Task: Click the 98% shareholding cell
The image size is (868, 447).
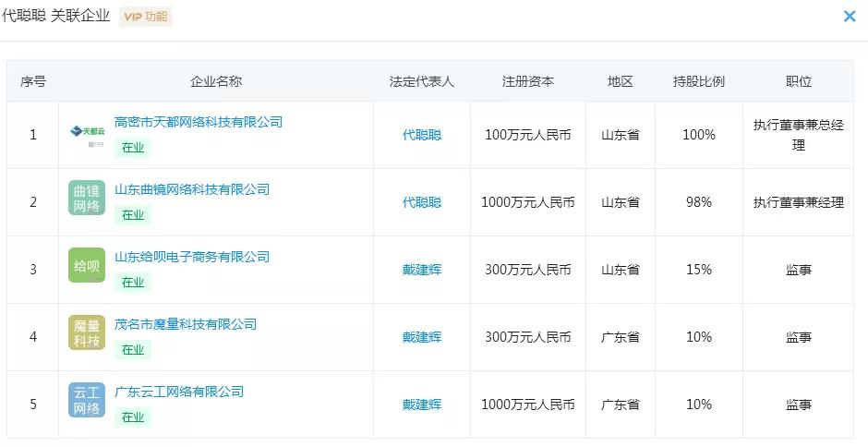Action: [699, 203]
